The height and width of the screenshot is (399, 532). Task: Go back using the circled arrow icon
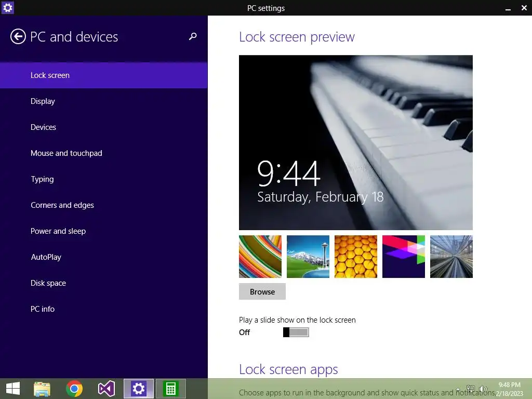(18, 37)
